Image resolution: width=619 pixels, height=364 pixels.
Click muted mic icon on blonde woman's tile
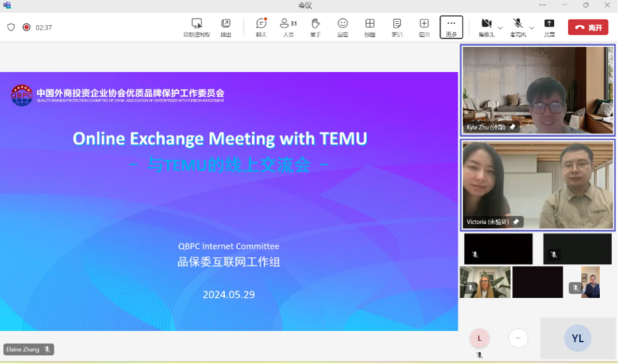(x=470, y=288)
